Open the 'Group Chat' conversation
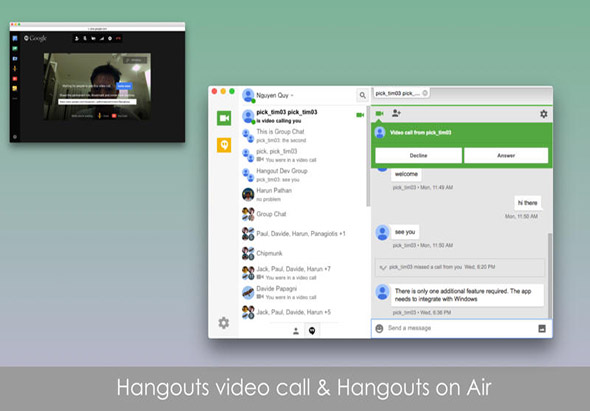Screen dimensions: 590x411 point(303,214)
